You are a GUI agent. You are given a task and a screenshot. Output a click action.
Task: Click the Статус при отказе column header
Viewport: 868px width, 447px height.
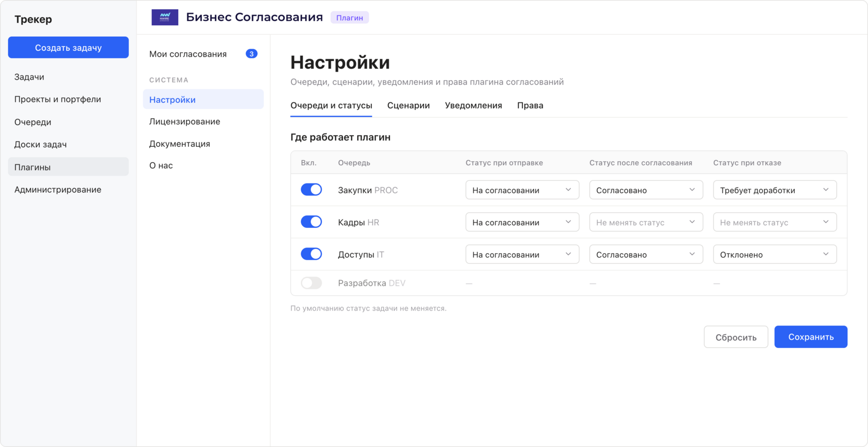(x=747, y=163)
